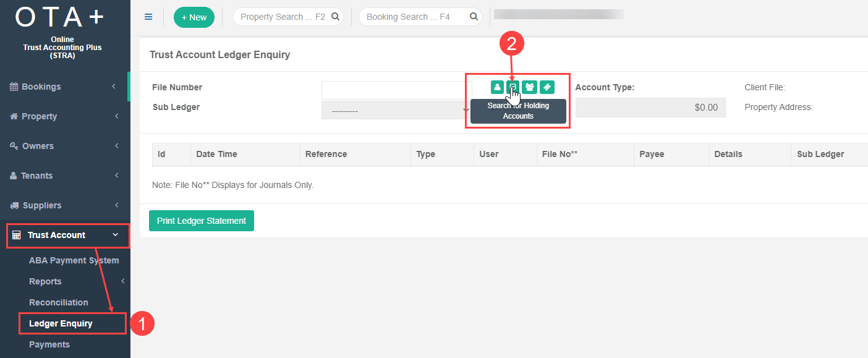Expand the Suppliers menu chevron
The image size is (868, 358).
(116, 205)
